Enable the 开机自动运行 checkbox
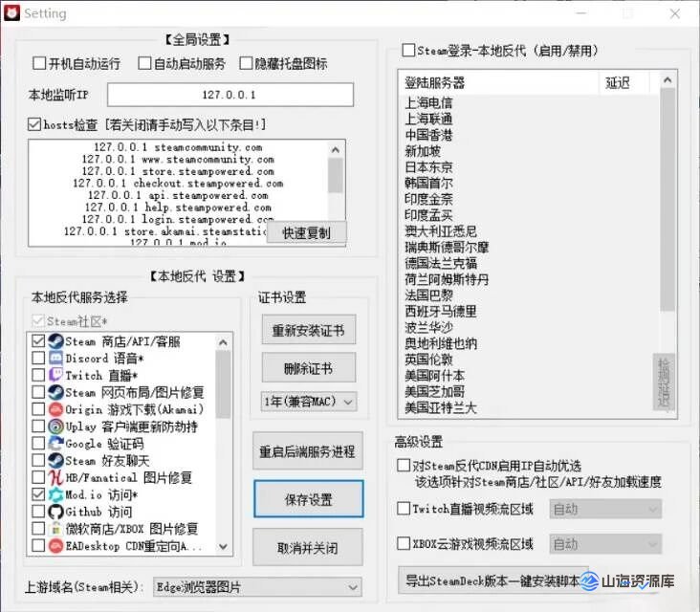Image resolution: width=700 pixels, height=612 pixels. (39, 64)
